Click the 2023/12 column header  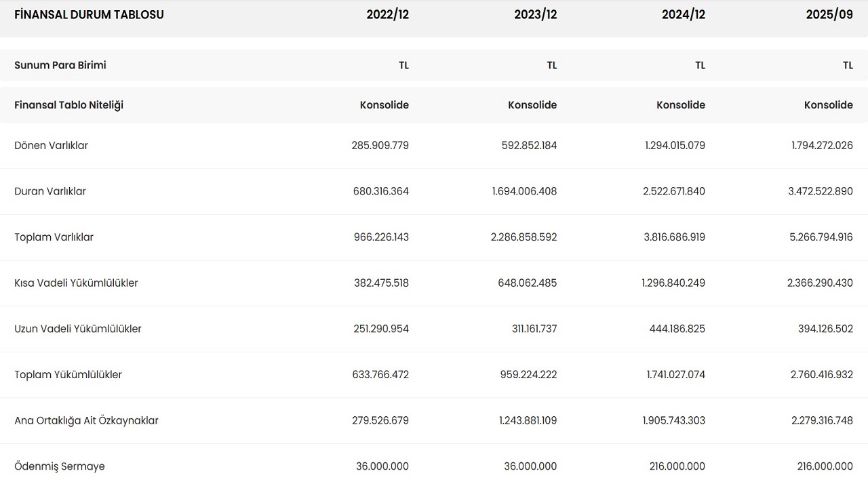click(x=535, y=15)
